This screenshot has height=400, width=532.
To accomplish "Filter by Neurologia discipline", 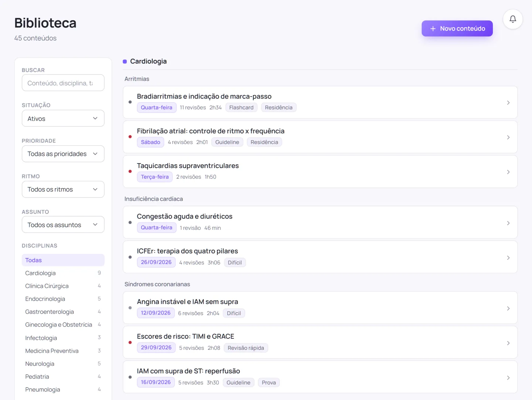I will pos(63,364).
